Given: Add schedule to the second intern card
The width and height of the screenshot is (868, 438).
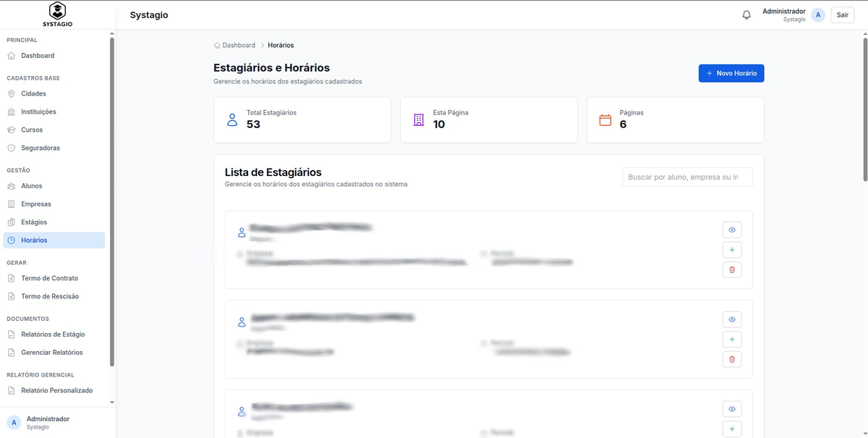Looking at the screenshot, I should [732, 340].
